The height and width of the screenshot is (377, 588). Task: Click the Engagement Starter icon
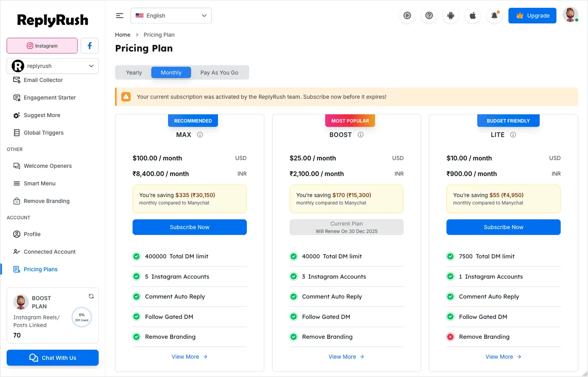(x=17, y=98)
